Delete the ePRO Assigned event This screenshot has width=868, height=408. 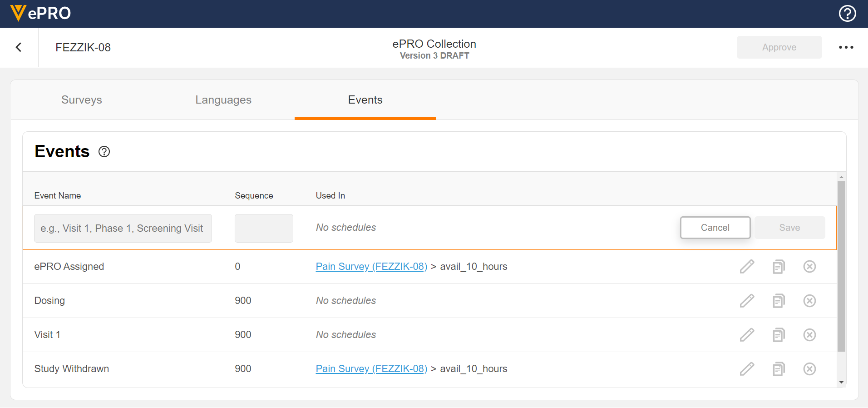pos(809,267)
